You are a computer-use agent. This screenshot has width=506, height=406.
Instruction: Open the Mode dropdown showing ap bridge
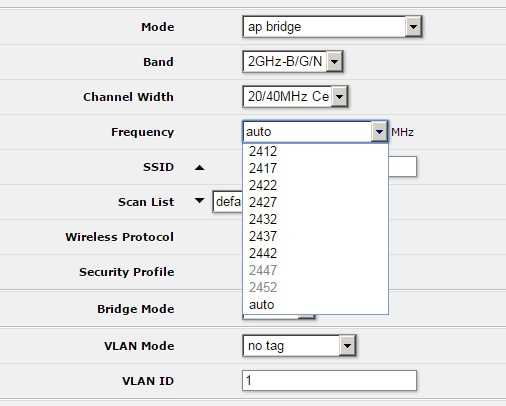pos(332,27)
